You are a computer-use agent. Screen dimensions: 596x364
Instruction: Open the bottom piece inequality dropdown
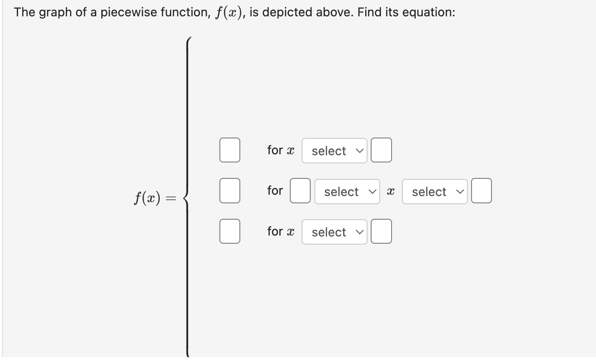point(334,231)
